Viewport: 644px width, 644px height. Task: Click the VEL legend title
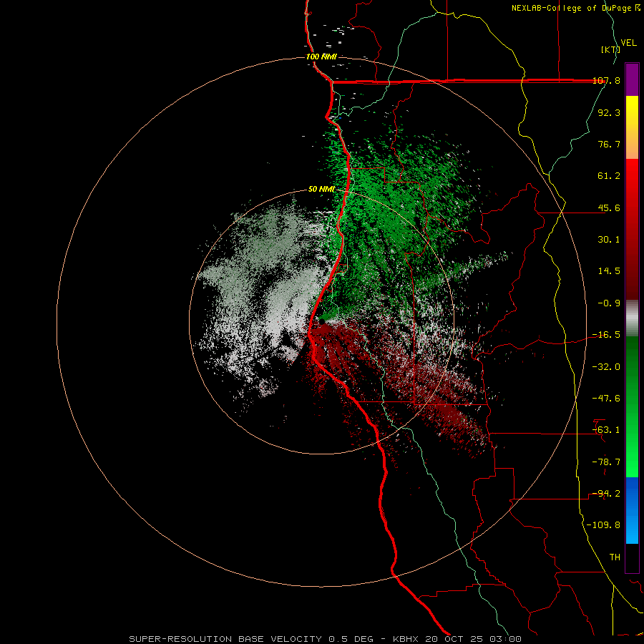pyautogui.click(x=628, y=43)
